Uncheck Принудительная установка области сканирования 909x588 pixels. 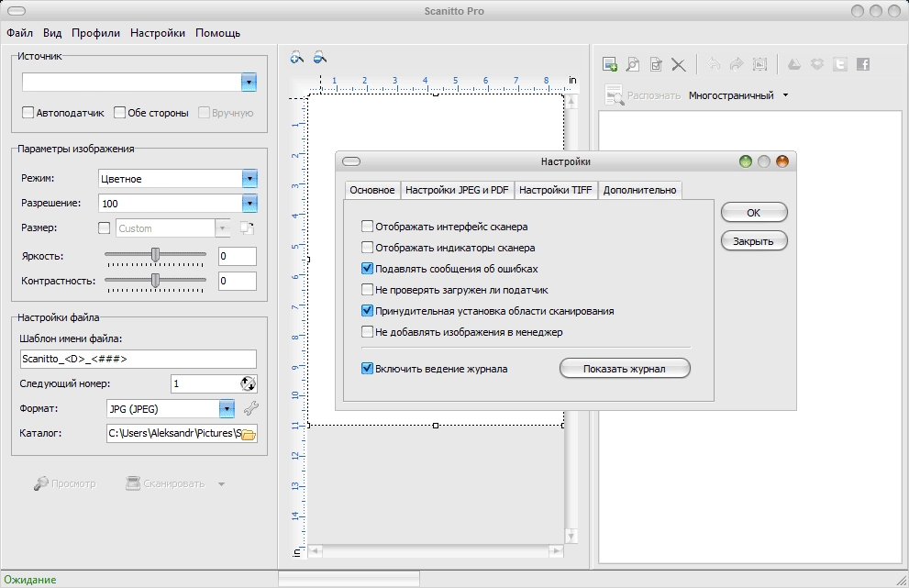[367, 311]
